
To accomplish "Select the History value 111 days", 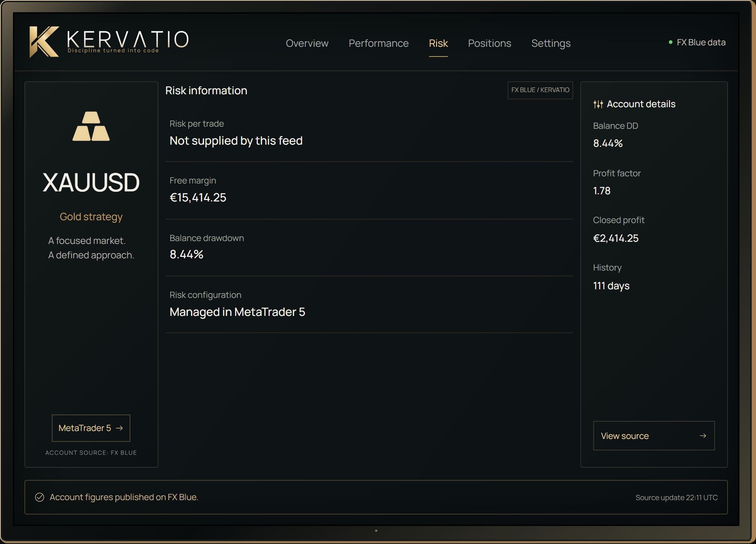I will point(611,286).
